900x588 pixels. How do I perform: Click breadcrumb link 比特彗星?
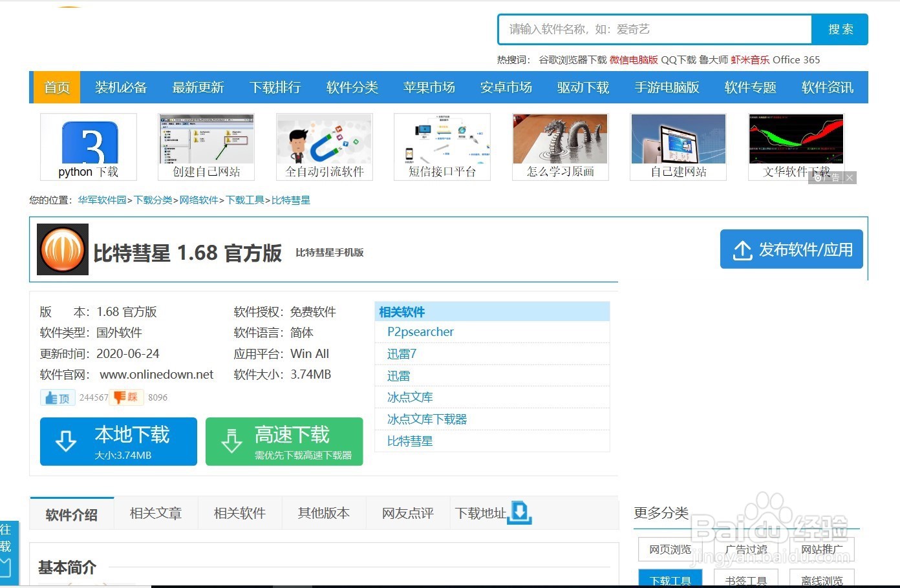[291, 200]
